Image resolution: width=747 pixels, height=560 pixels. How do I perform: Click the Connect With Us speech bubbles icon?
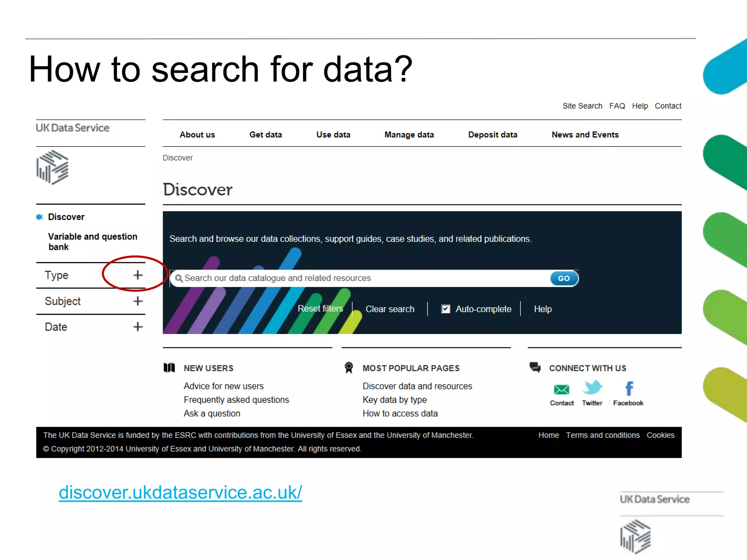pyautogui.click(x=535, y=367)
